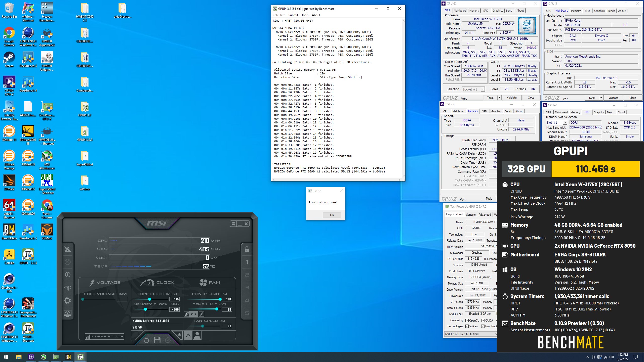
Task: Toggle user-defined fan control person icon
Action: pos(197,336)
